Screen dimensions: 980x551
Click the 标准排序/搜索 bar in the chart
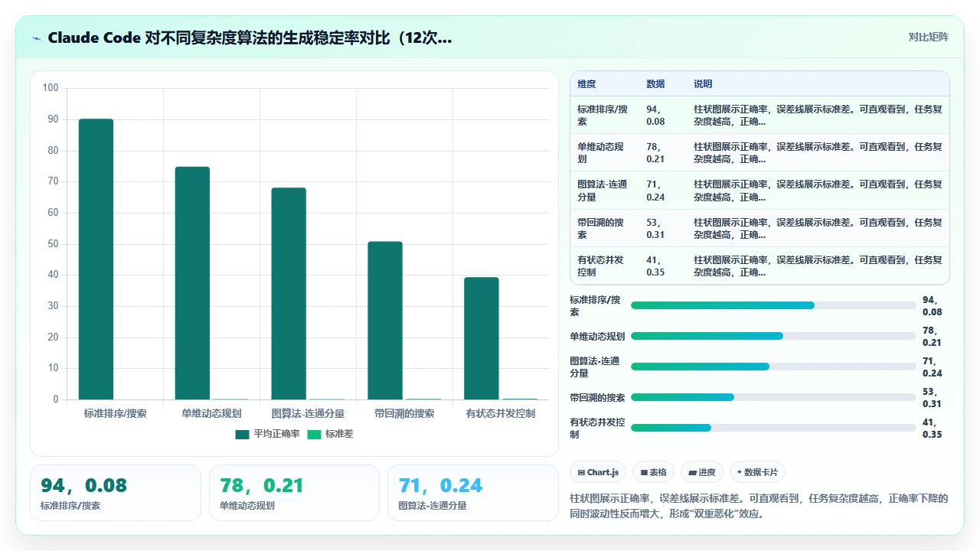96,259
